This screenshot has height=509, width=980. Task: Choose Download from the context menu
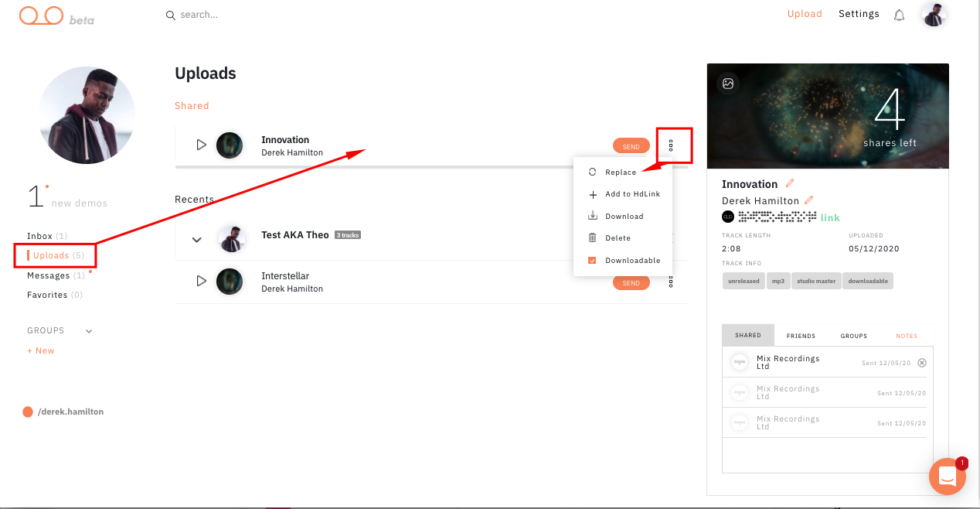(623, 217)
